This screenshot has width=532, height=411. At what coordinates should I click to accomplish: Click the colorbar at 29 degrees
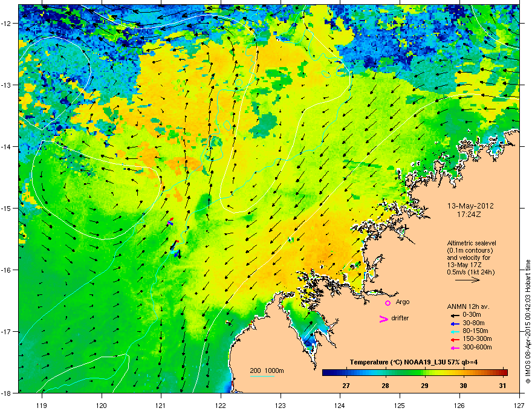point(424,373)
